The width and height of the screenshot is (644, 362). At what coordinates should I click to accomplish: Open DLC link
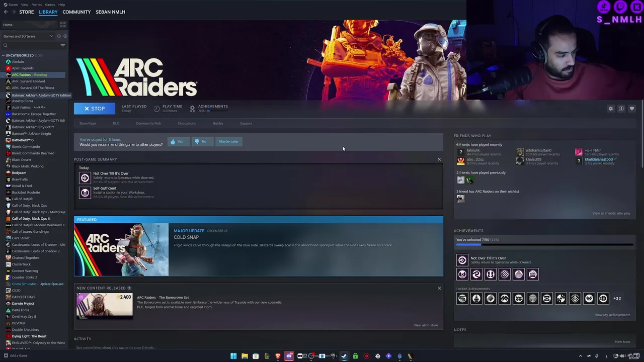[116, 123]
